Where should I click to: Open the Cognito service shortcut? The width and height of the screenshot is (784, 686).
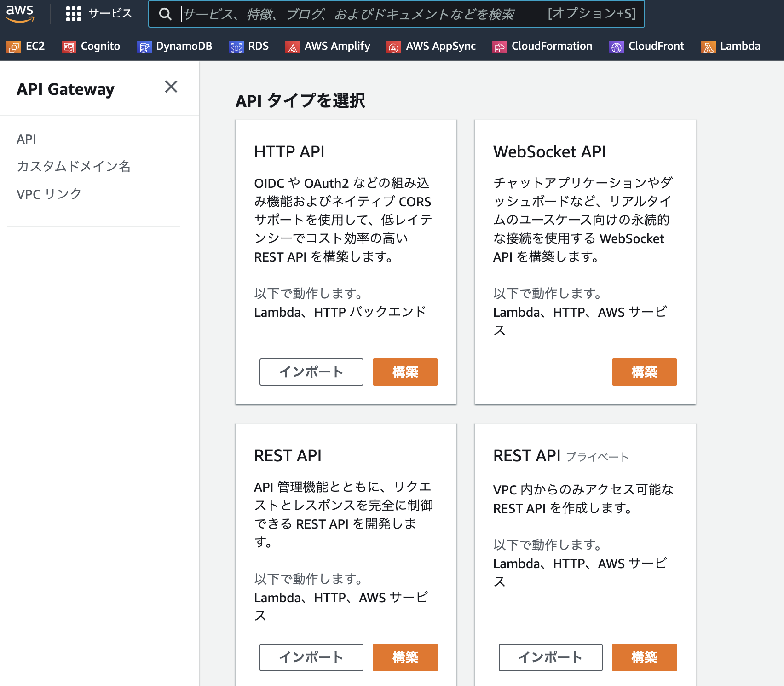[x=91, y=46]
